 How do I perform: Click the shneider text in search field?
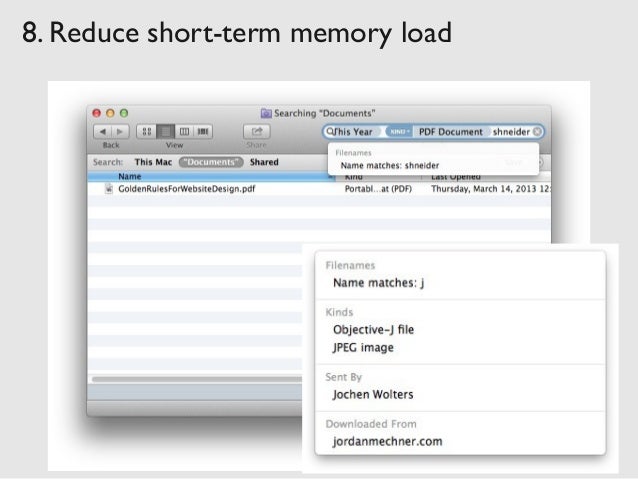point(511,132)
